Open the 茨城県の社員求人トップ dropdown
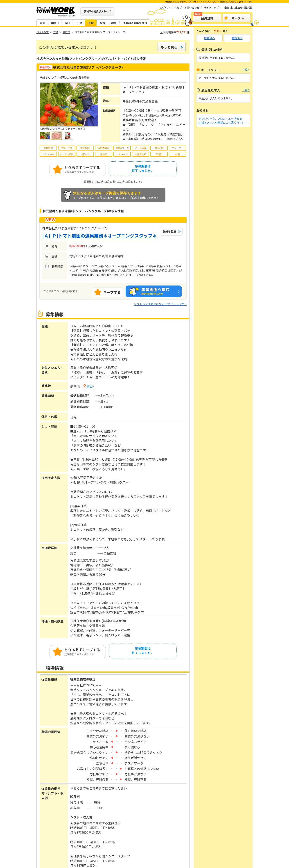The width and height of the screenshot is (289, 868). point(97,11)
